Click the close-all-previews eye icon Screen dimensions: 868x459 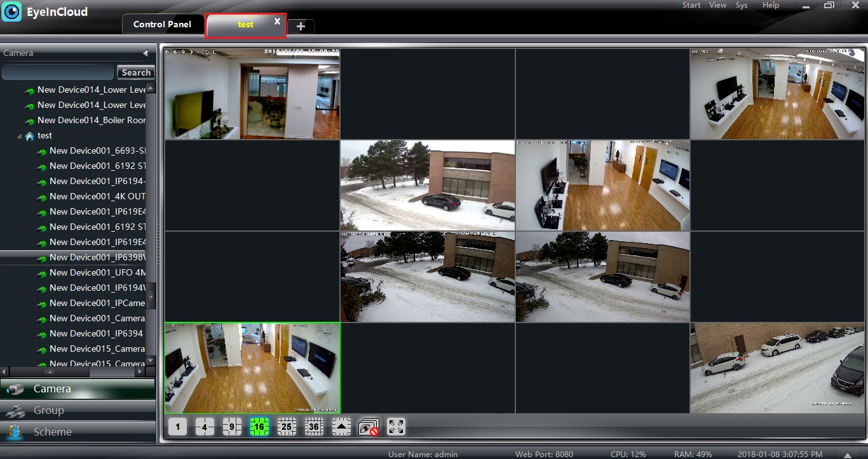[x=369, y=427]
